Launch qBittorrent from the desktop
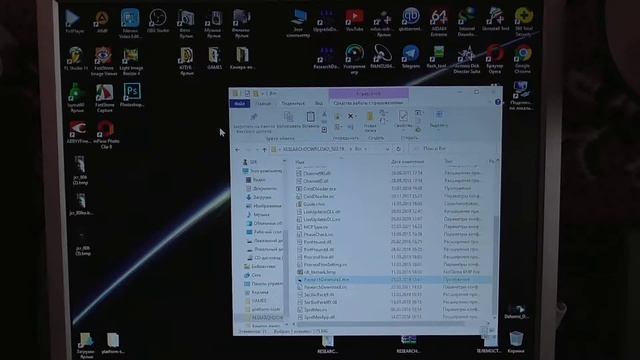 pyautogui.click(x=410, y=20)
